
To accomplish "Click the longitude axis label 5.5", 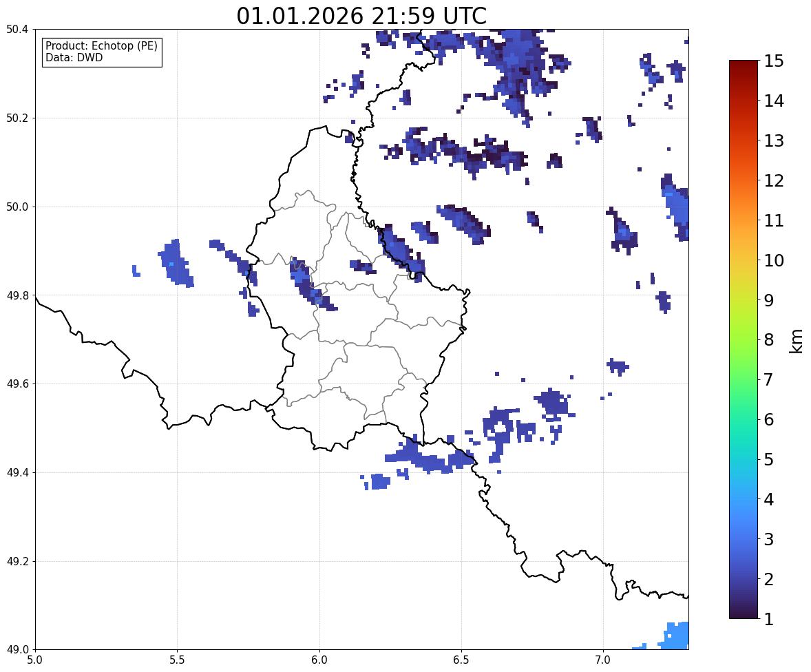I will point(178,660).
